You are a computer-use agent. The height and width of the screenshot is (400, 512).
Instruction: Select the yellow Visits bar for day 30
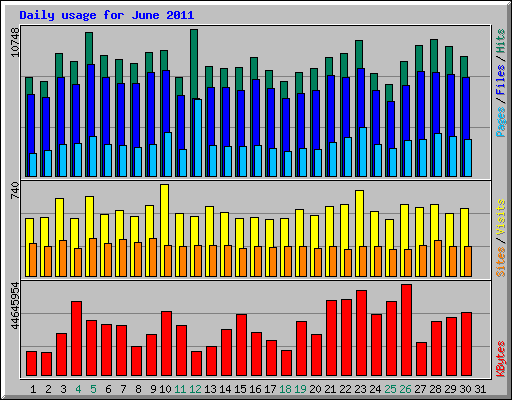coord(464,227)
